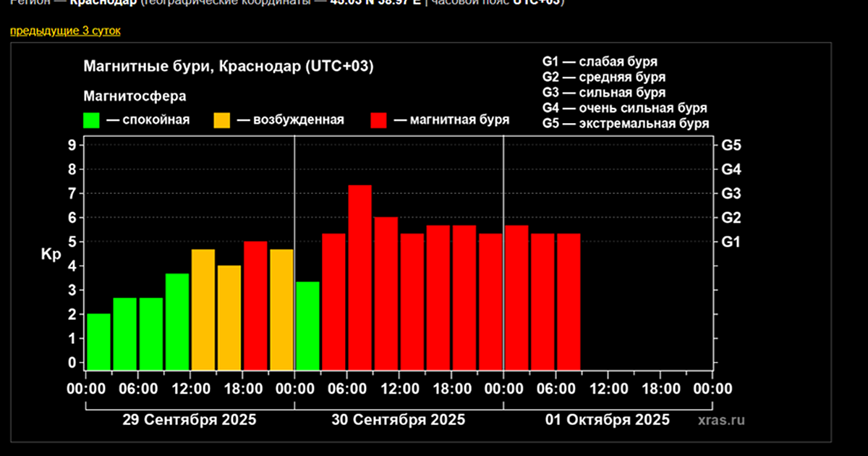Image resolution: width=868 pixels, height=456 pixels.
Task: Click the G1 label on right axis
Action: [731, 242]
